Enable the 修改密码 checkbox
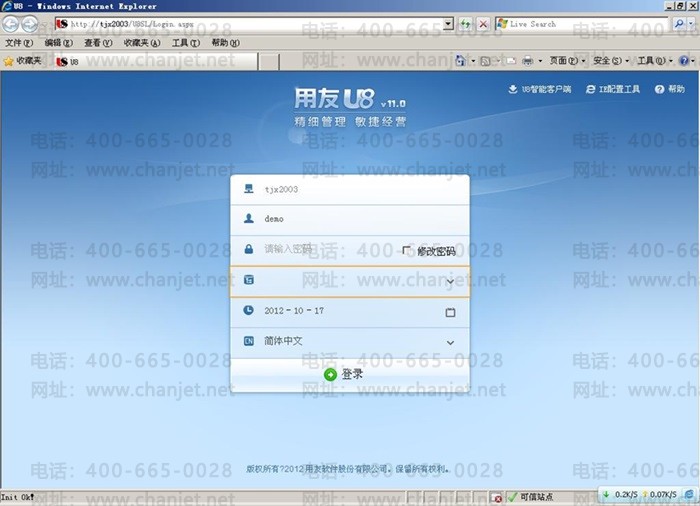Screen dimensions: 700x506 407,251
